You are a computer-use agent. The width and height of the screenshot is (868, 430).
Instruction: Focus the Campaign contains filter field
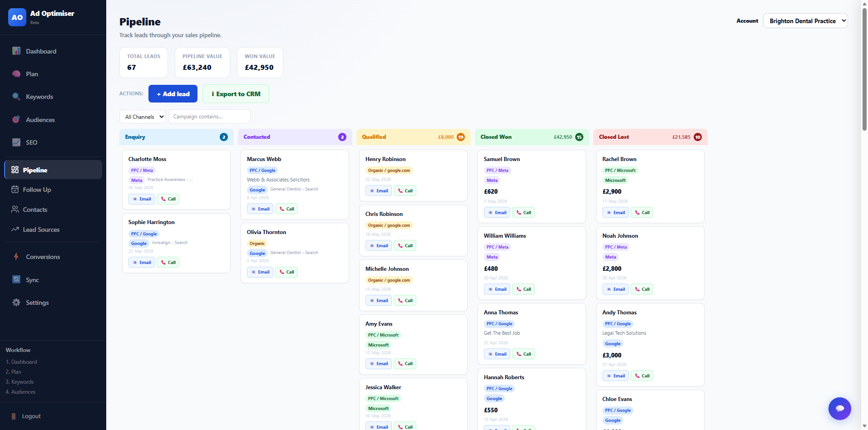[209, 117]
